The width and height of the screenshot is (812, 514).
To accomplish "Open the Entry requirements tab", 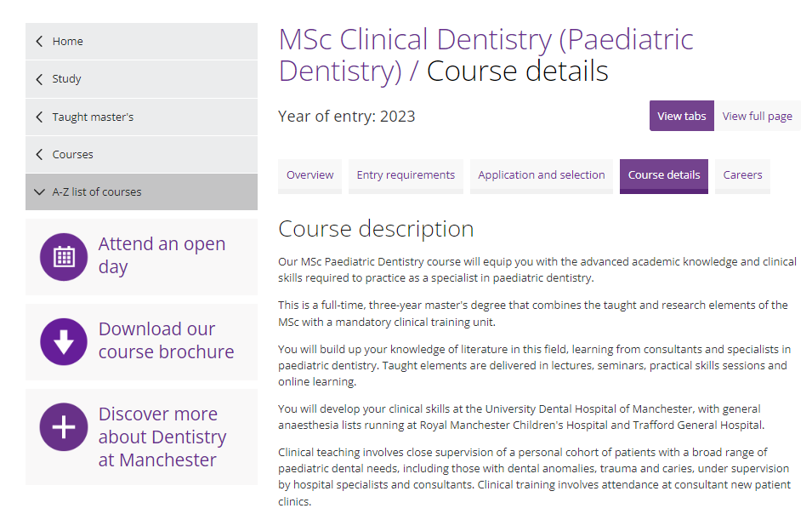I will [x=406, y=175].
